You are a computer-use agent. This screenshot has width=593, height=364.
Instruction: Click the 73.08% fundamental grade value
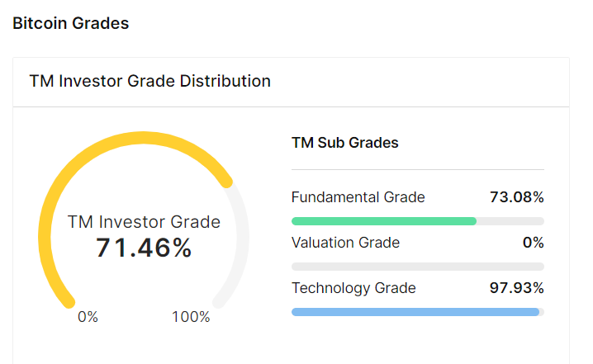[516, 197]
